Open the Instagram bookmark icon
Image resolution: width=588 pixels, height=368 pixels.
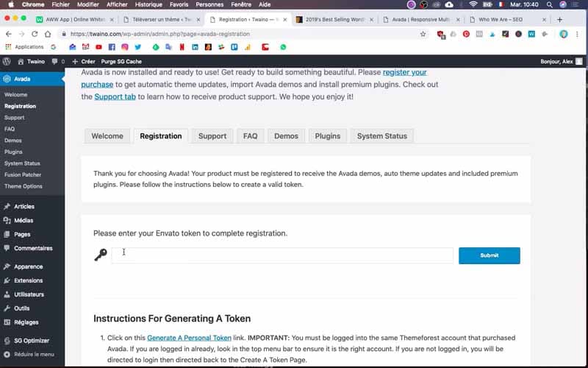coord(124,47)
